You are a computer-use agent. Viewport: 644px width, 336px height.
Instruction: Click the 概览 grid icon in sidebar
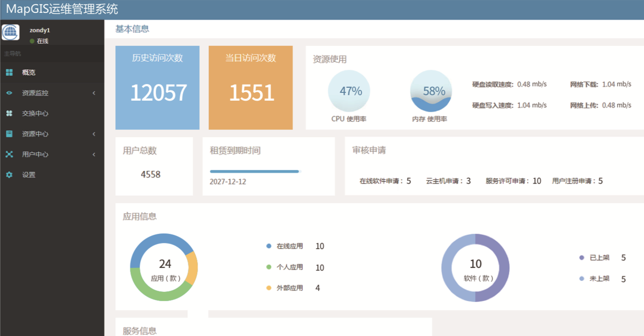coord(9,72)
